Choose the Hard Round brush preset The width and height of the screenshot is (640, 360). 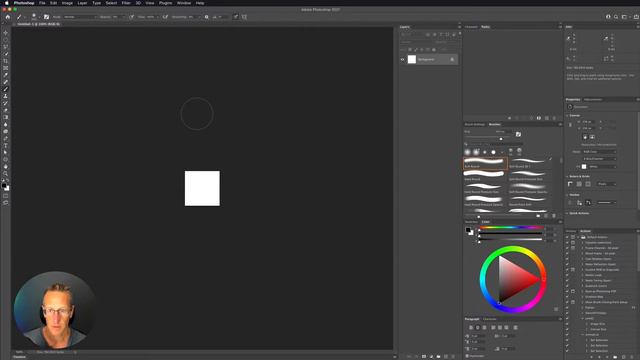(485, 176)
